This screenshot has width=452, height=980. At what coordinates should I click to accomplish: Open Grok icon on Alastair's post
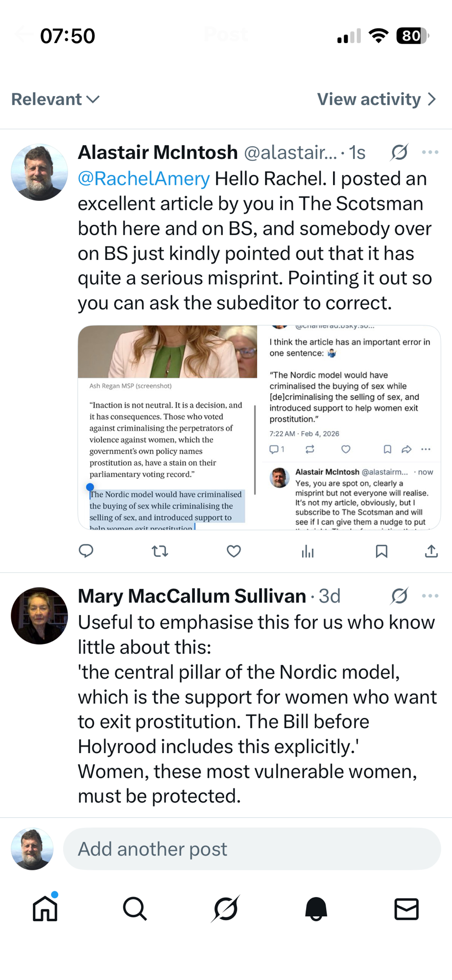399,152
